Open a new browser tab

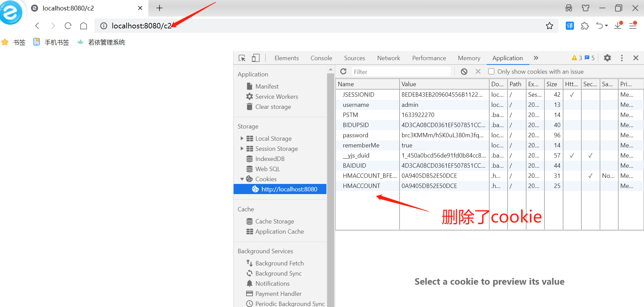click(159, 8)
